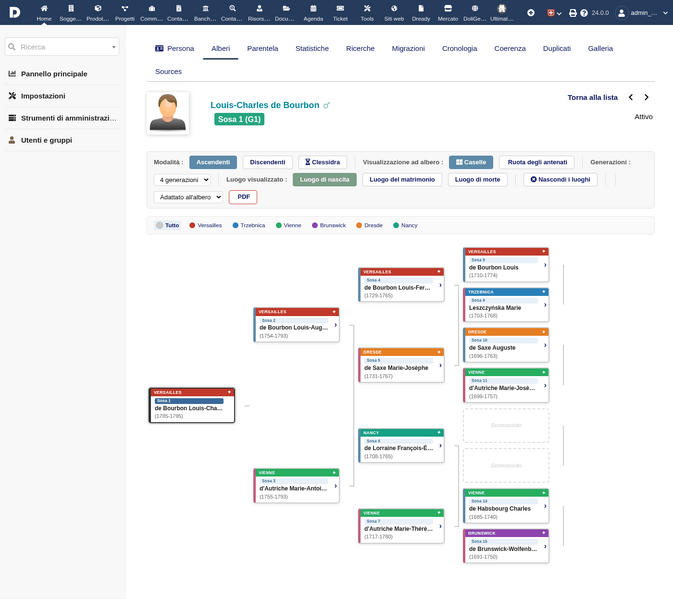673x599 pixels.
Task: Click the help question mark icon
Action: pos(584,13)
